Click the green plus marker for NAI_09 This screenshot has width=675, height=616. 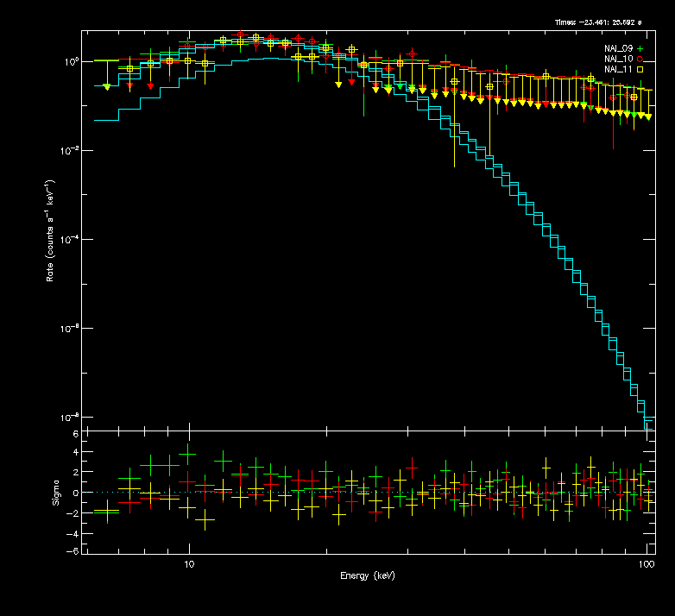click(x=640, y=47)
